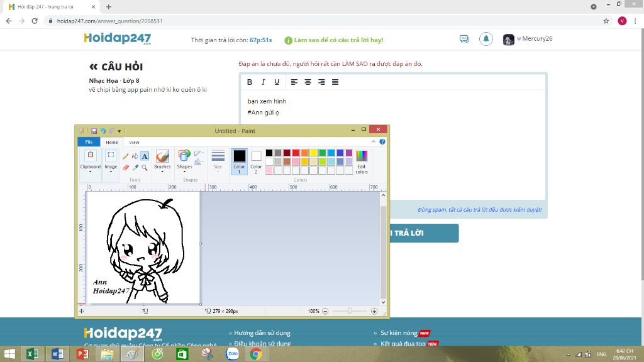
Task: Switch to the Home ribbon tab
Action: coord(112,142)
